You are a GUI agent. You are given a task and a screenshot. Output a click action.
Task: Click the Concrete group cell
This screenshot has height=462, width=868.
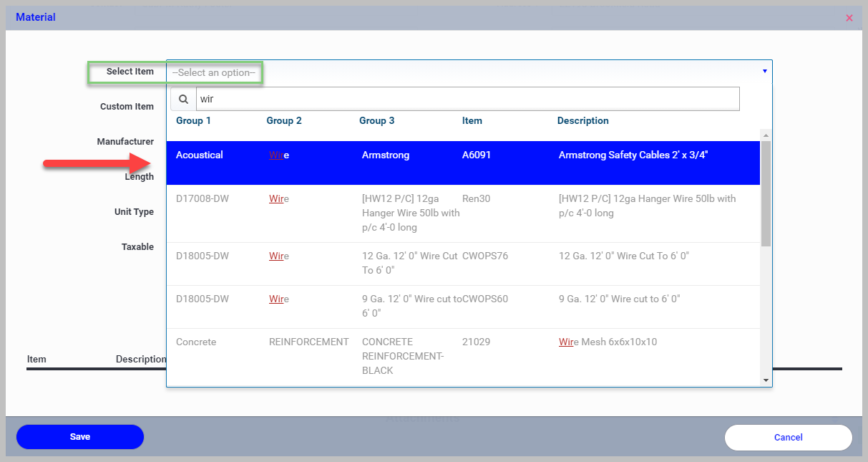(196, 342)
